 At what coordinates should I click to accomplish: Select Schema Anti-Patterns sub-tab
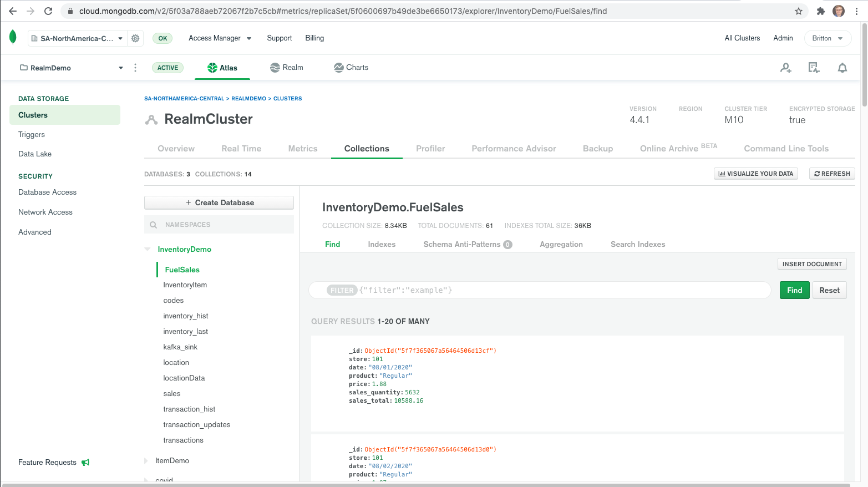coord(468,244)
